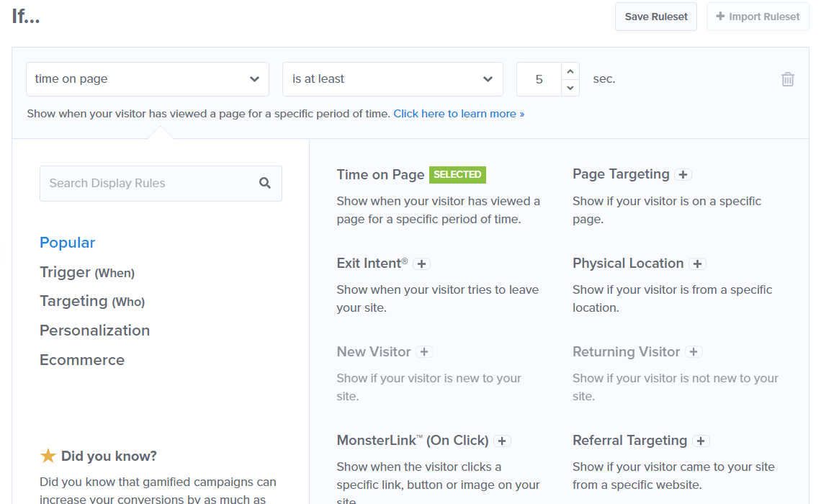Add the Physical Location rule plus icon
This screenshot has width=821, height=504.
pyautogui.click(x=697, y=264)
